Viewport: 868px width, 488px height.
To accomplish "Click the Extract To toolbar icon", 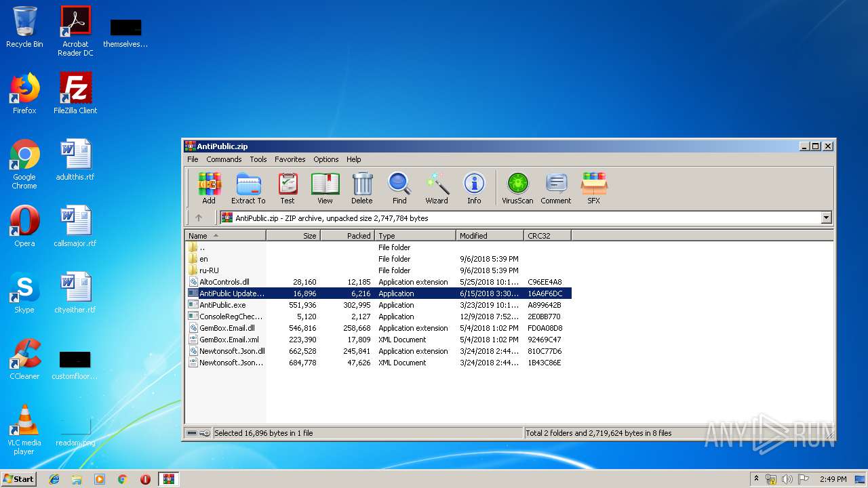I will (248, 188).
